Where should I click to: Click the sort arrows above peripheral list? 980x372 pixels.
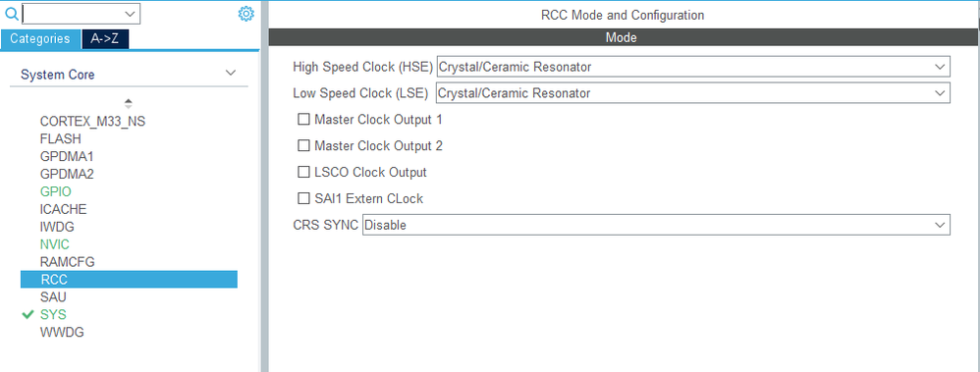(128, 103)
